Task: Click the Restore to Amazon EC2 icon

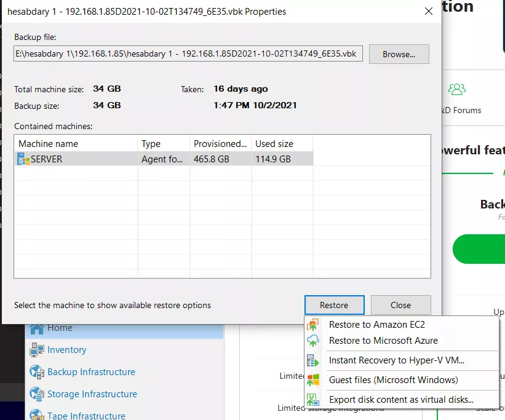Action: coord(312,325)
